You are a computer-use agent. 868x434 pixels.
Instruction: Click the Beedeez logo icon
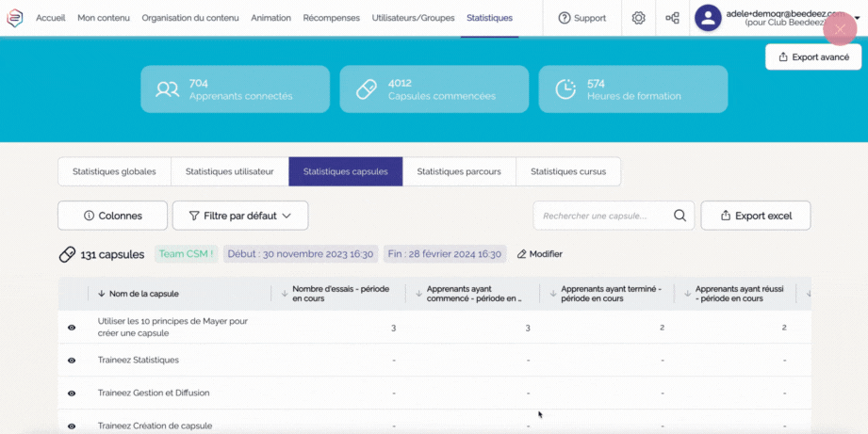coord(15,18)
